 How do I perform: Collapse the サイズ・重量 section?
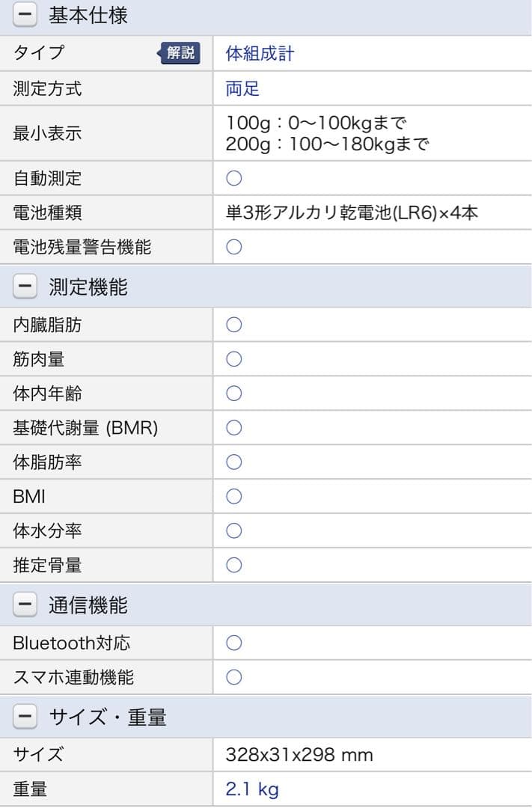[x=25, y=717]
